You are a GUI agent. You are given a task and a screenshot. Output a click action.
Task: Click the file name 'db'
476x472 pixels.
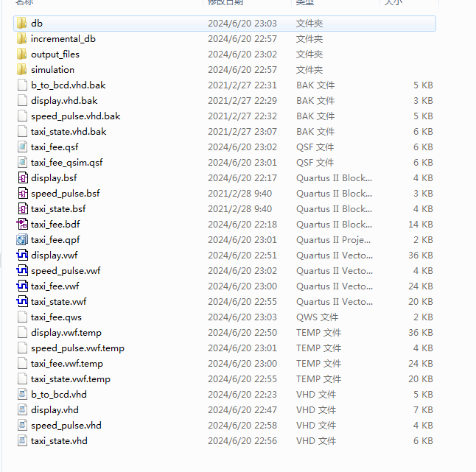click(x=37, y=24)
